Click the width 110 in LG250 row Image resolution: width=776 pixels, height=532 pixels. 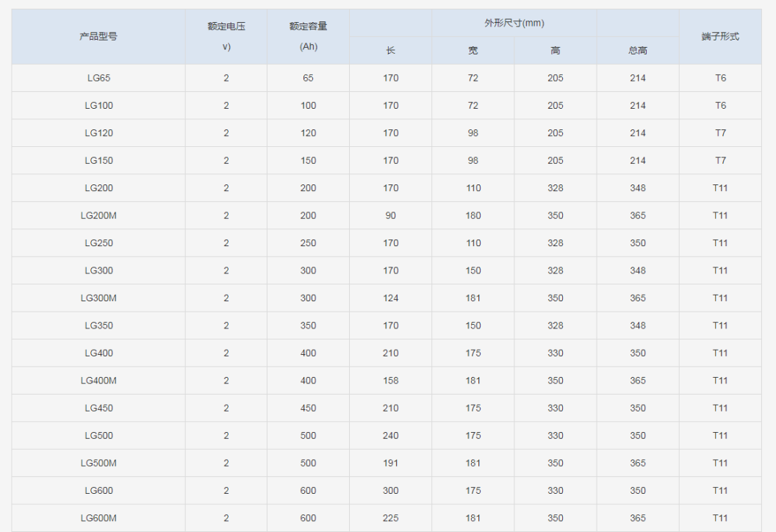[x=473, y=243]
